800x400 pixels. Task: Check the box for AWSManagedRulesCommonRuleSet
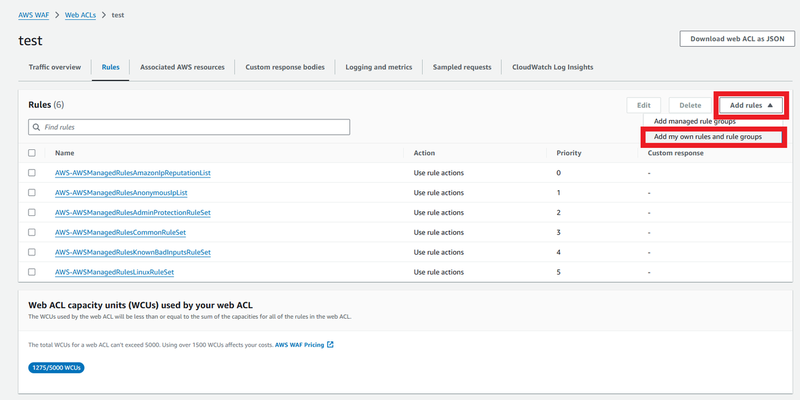32,232
